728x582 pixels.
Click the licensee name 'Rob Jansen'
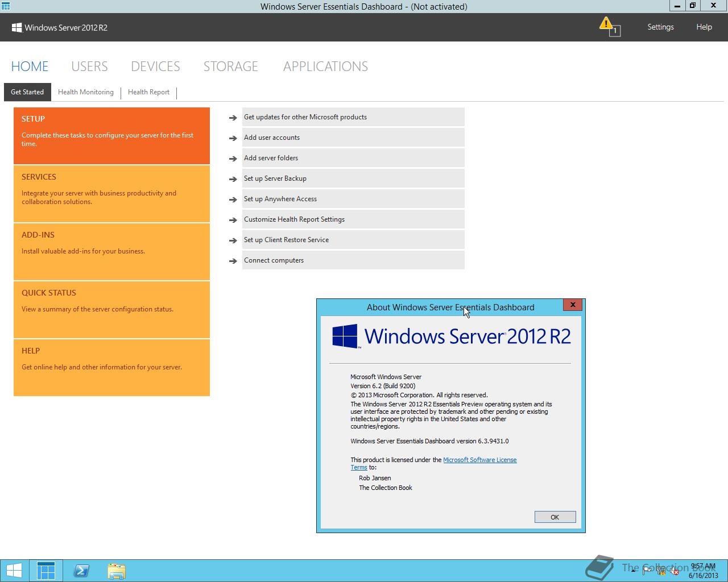click(x=375, y=478)
